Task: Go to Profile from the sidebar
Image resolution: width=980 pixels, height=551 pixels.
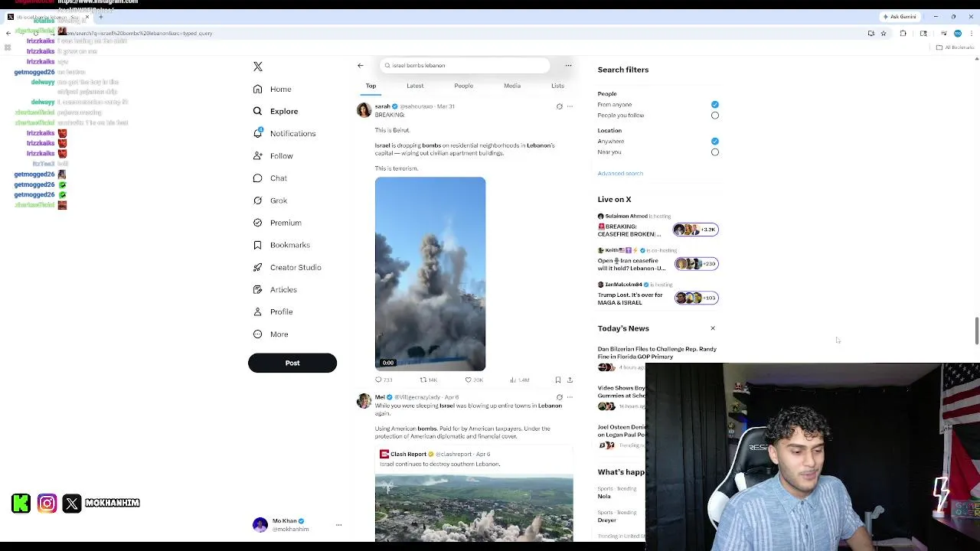Action: pyautogui.click(x=273, y=311)
